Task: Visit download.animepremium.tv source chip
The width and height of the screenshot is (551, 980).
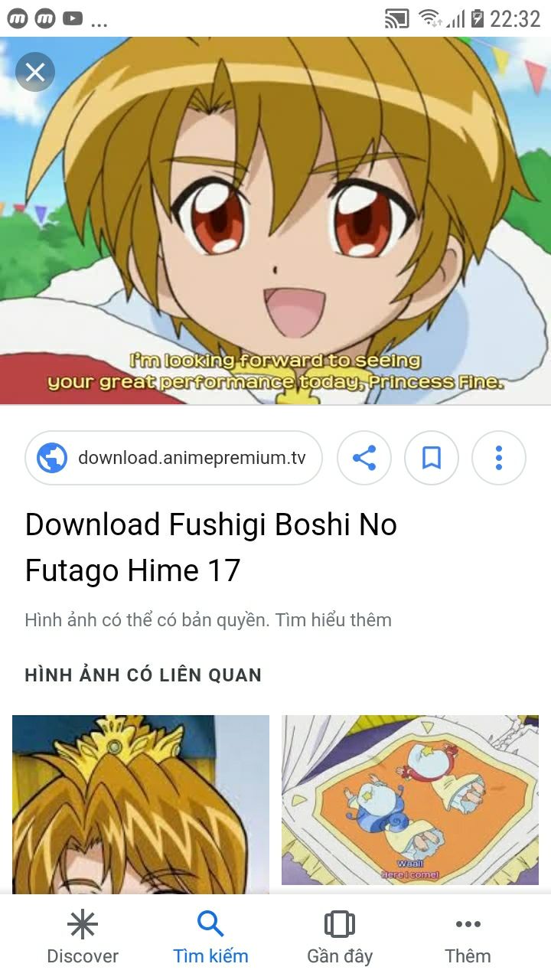Action: (x=174, y=459)
